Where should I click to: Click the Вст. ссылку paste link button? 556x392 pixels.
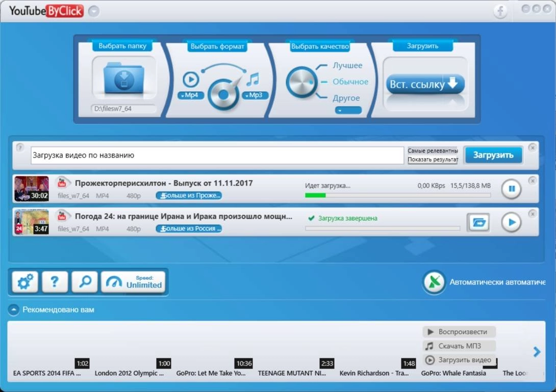[x=425, y=84]
